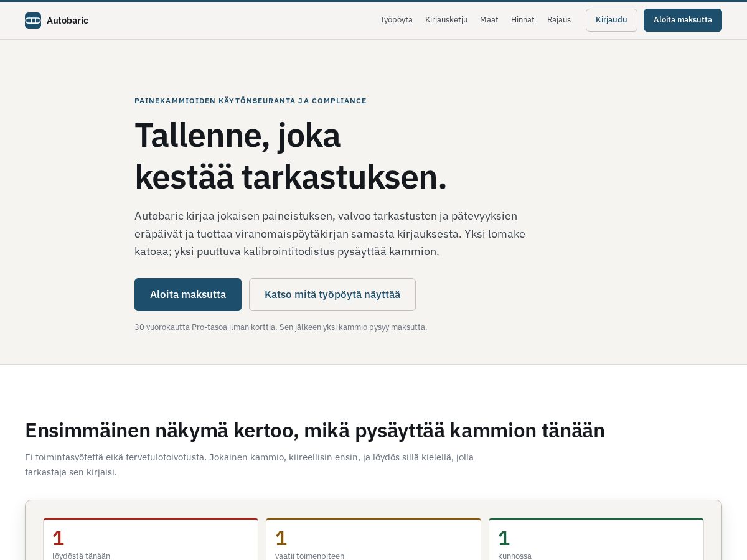Screen dimensions: 747x560
Task: Open Katso mitä työpöytä näyttää
Action: [x=332, y=294]
